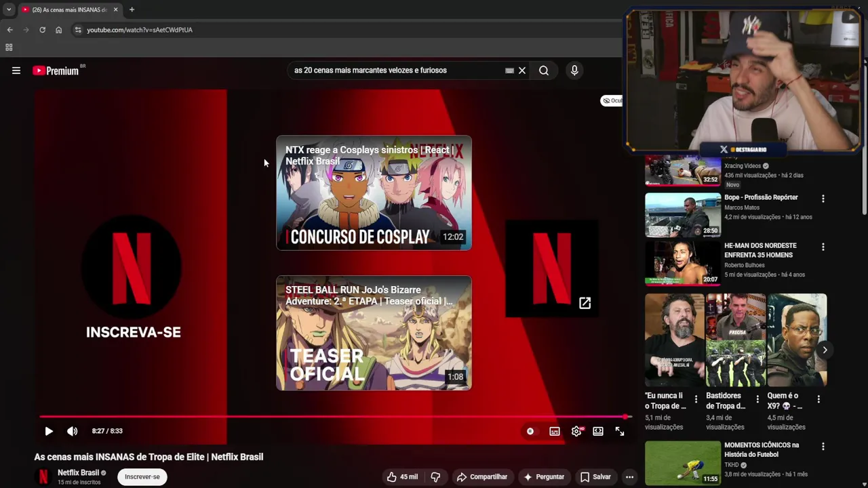This screenshot has width=868, height=488.
Task: Reload the page
Action: [42, 30]
